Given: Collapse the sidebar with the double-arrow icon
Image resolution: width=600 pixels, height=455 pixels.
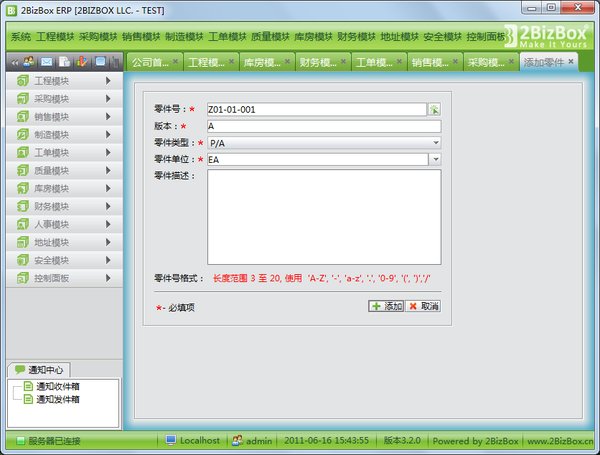Looking at the screenshot, I should (x=15, y=62).
